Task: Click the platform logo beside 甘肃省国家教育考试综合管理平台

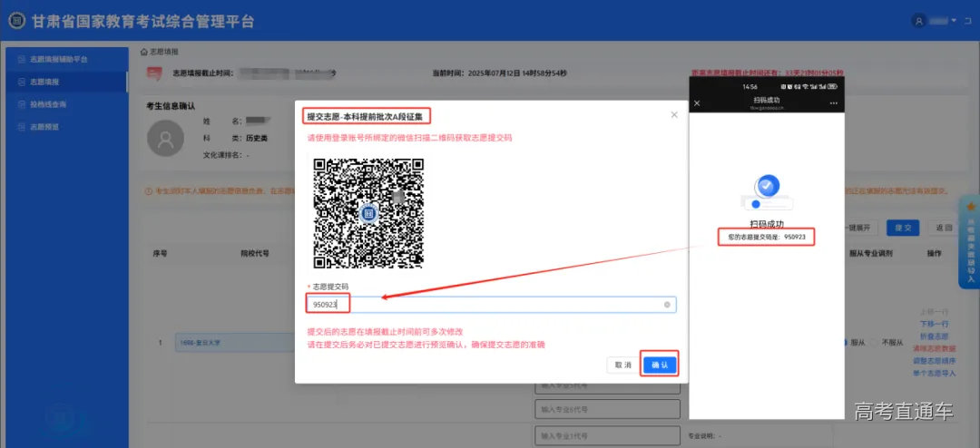Action: pos(18,21)
